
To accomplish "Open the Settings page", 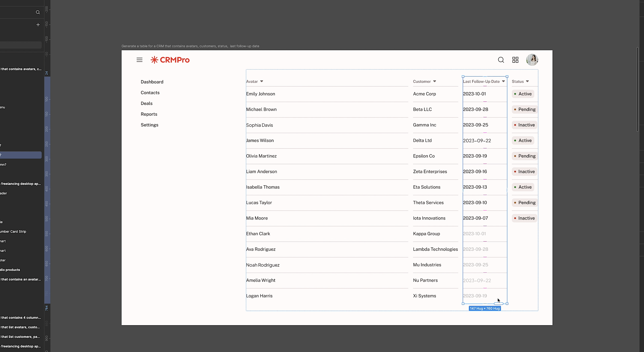I will (x=149, y=125).
